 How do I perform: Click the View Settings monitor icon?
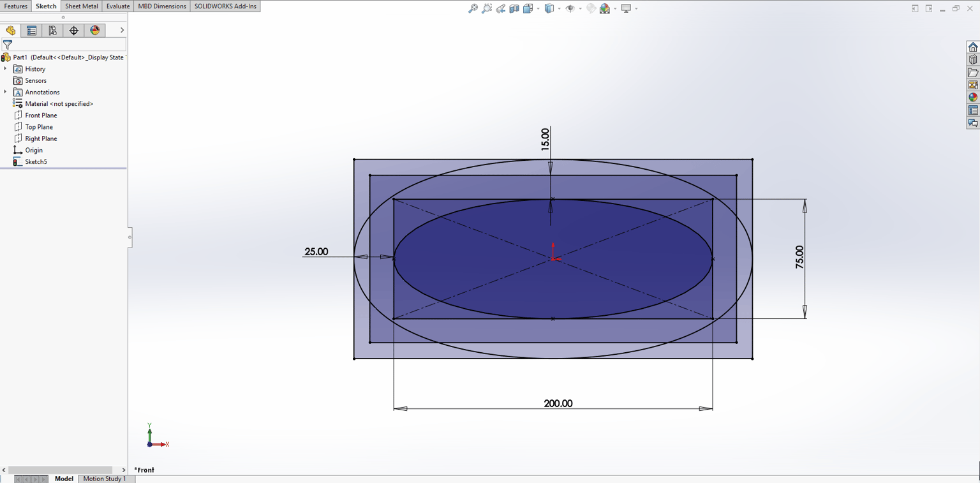pos(626,8)
